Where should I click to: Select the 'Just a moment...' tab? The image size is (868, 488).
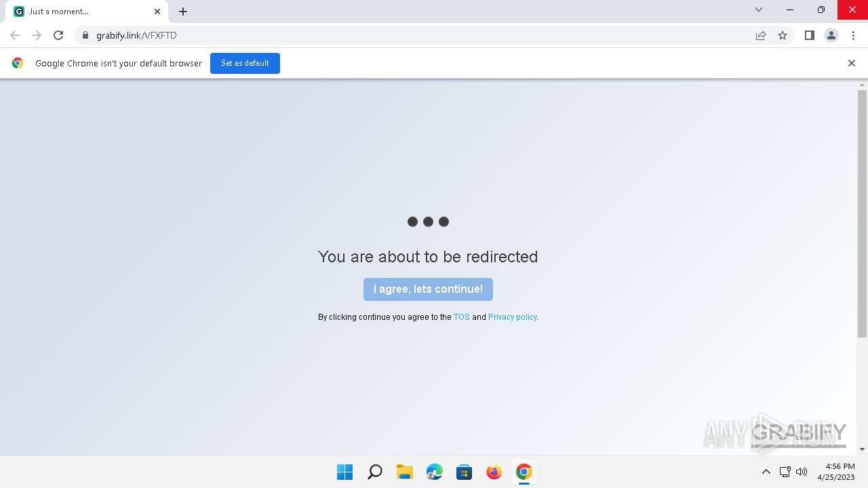pyautogui.click(x=87, y=12)
